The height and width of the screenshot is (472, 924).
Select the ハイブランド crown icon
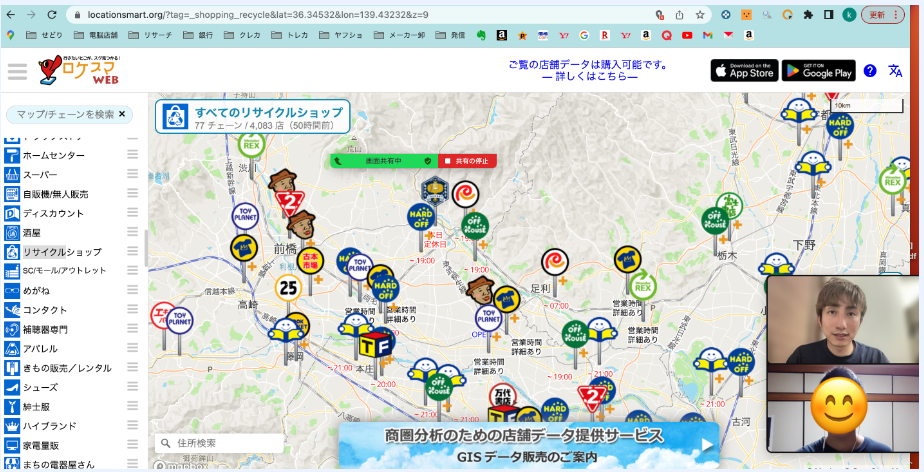[x=12, y=425]
